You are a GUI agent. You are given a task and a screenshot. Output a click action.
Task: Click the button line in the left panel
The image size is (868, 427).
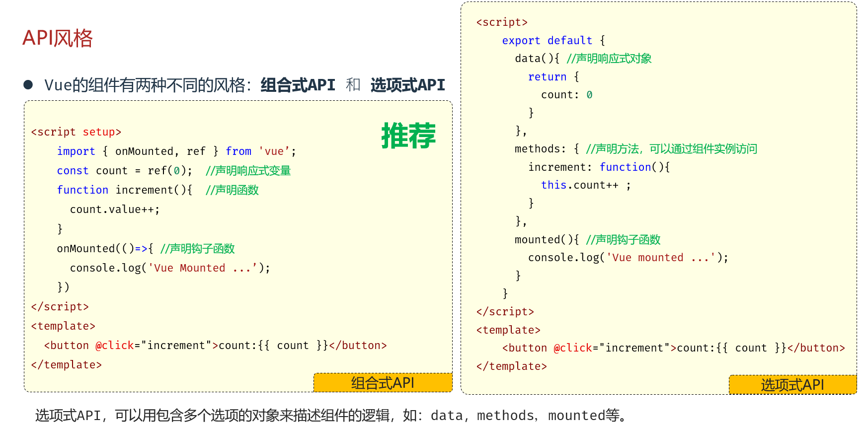215,346
